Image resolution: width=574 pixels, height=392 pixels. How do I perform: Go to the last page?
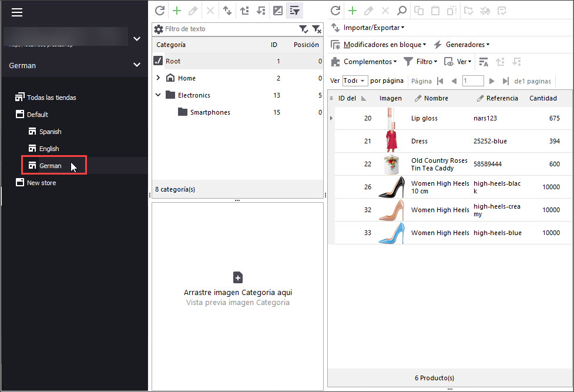pos(505,81)
